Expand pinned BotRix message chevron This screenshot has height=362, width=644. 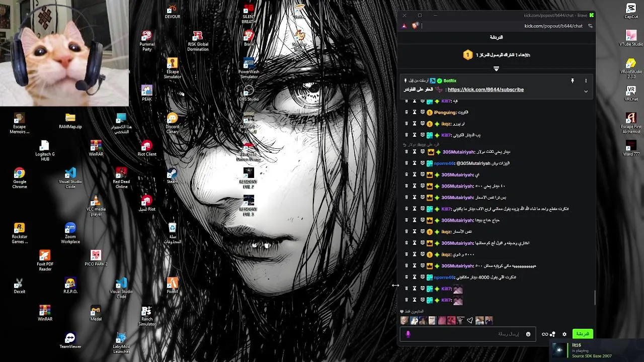click(586, 92)
